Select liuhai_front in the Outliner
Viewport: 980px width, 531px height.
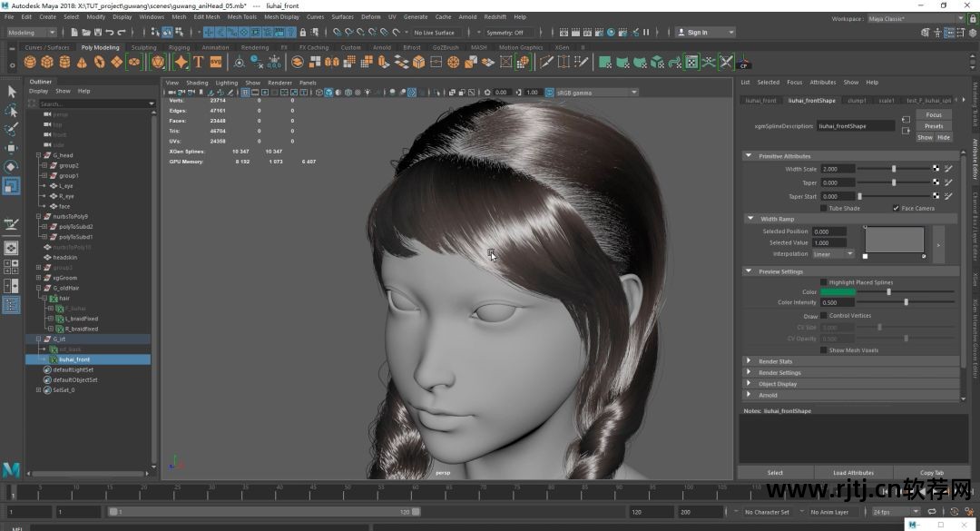click(74, 359)
